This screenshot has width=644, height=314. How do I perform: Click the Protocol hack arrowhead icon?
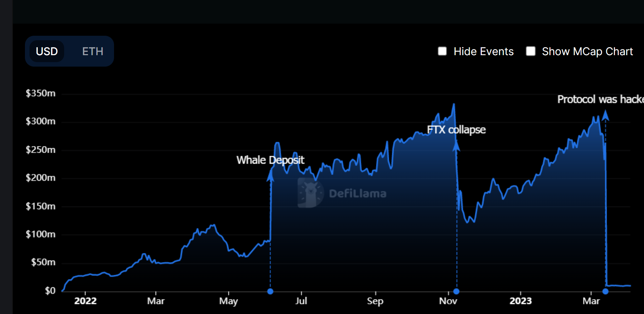point(606,115)
